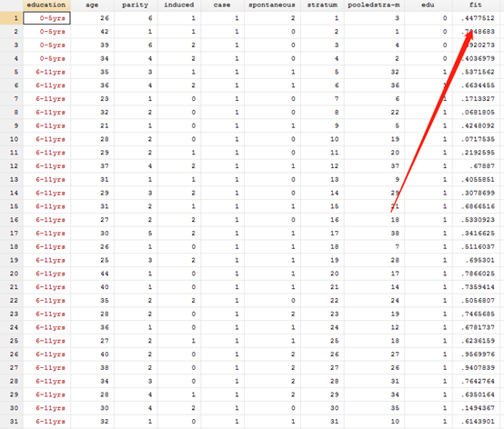Select the spontaneous column header
504x429 pixels.
[x=272, y=5]
